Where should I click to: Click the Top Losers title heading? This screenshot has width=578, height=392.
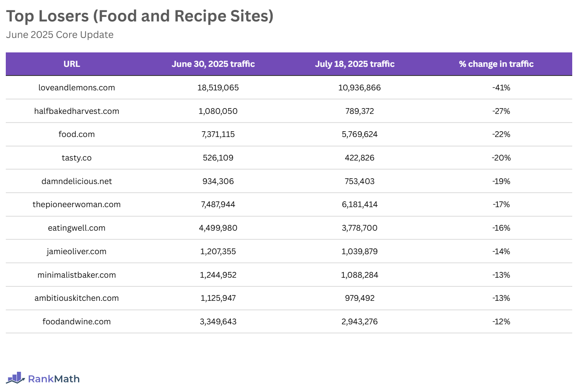[140, 16]
